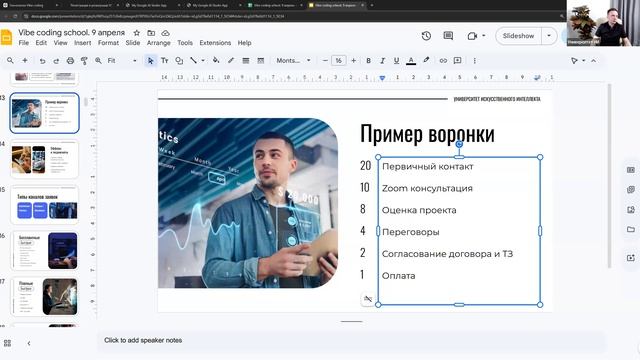The width and height of the screenshot is (640, 360).
Task: Open the Slideshow options dropdown arrow
Action: [x=549, y=36]
